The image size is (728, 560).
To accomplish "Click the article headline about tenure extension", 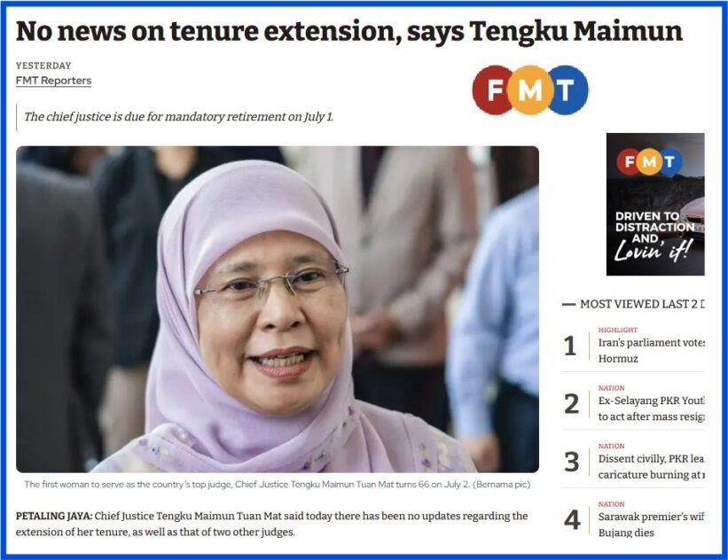I will [x=349, y=32].
